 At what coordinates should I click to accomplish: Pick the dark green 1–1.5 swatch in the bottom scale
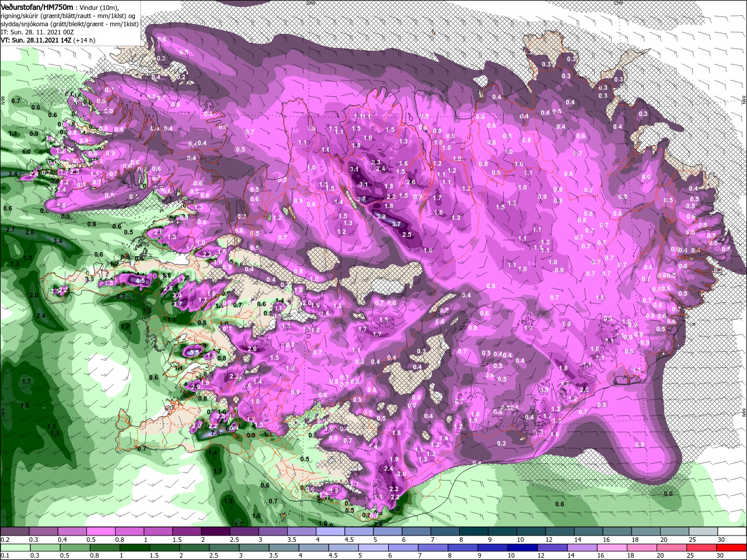click(x=134, y=548)
